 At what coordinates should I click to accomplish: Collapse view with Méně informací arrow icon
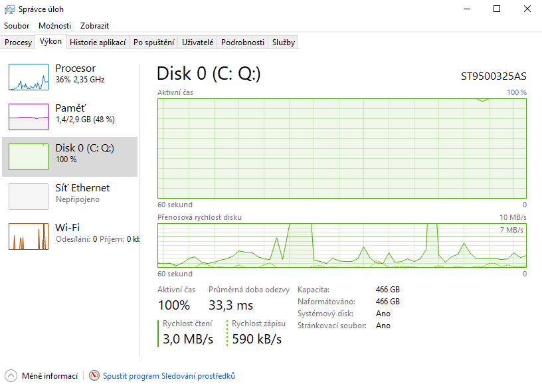click(x=11, y=376)
